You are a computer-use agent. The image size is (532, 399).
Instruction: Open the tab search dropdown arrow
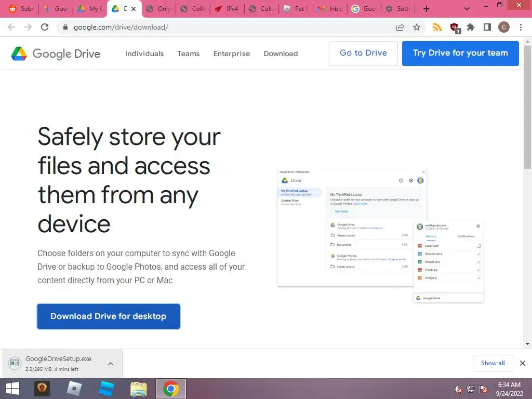pyautogui.click(x=467, y=9)
